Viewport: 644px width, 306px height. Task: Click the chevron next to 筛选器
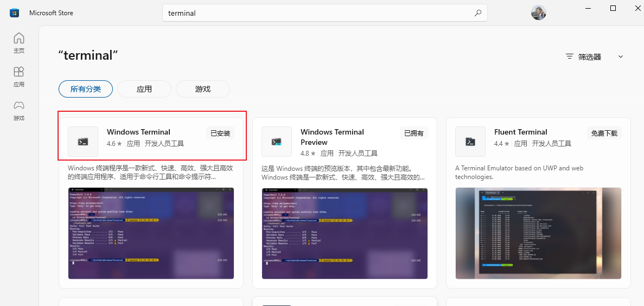tap(621, 56)
